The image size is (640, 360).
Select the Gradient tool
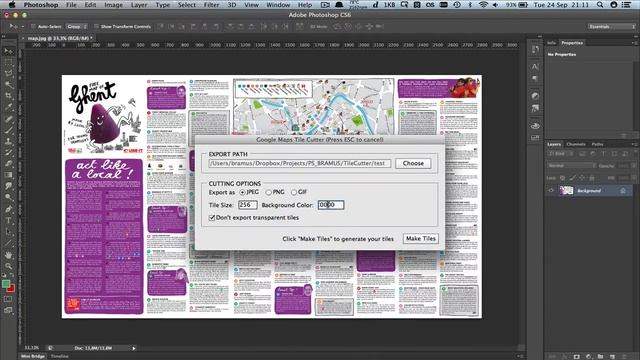pos(9,175)
